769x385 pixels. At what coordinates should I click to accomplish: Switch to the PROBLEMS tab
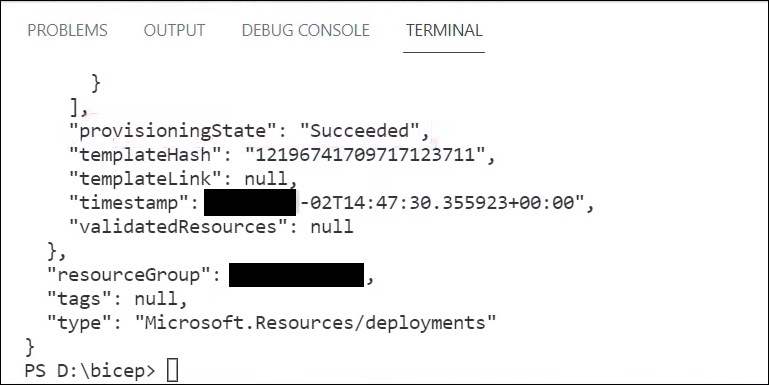(x=67, y=30)
